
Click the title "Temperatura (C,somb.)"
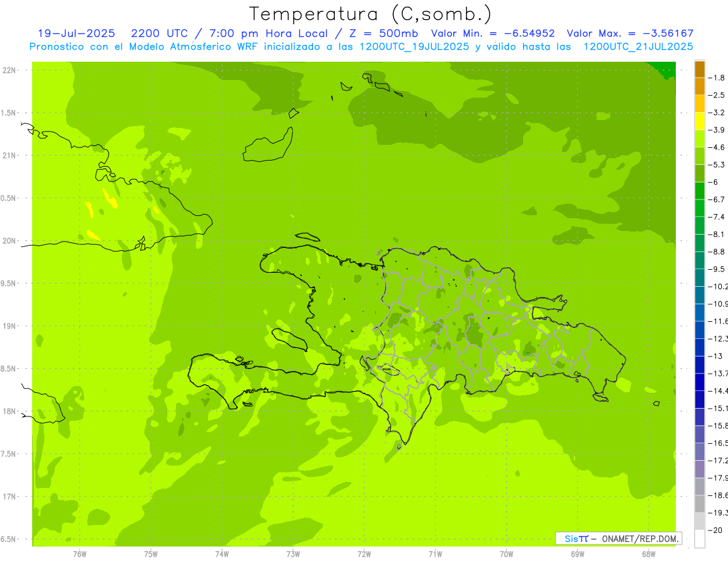(371, 14)
